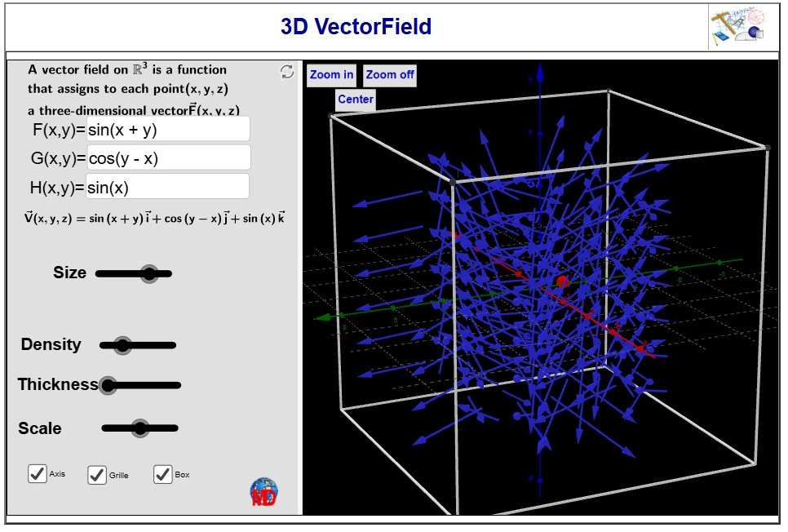788x532 pixels.
Task: Click the Center button
Action: (x=356, y=100)
